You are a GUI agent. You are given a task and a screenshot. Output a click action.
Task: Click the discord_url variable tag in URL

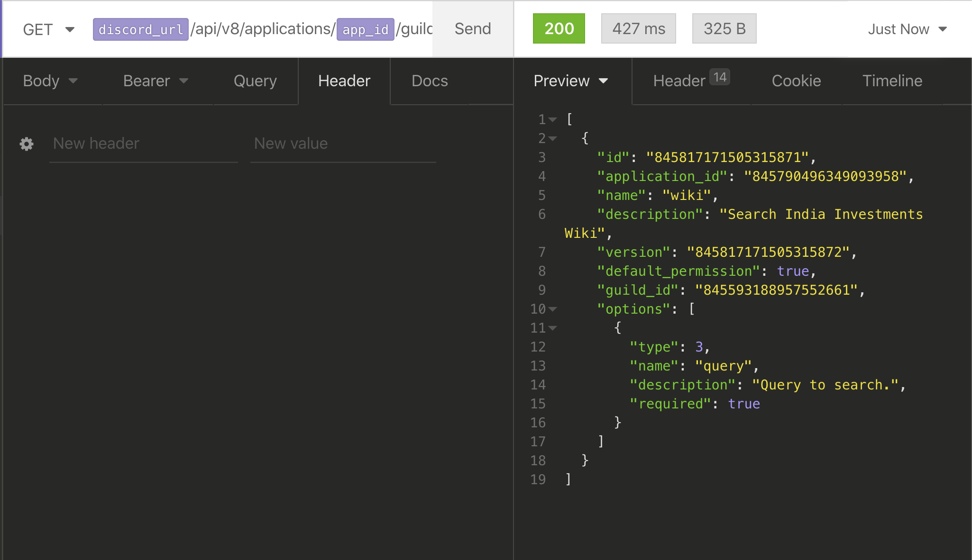140,29
